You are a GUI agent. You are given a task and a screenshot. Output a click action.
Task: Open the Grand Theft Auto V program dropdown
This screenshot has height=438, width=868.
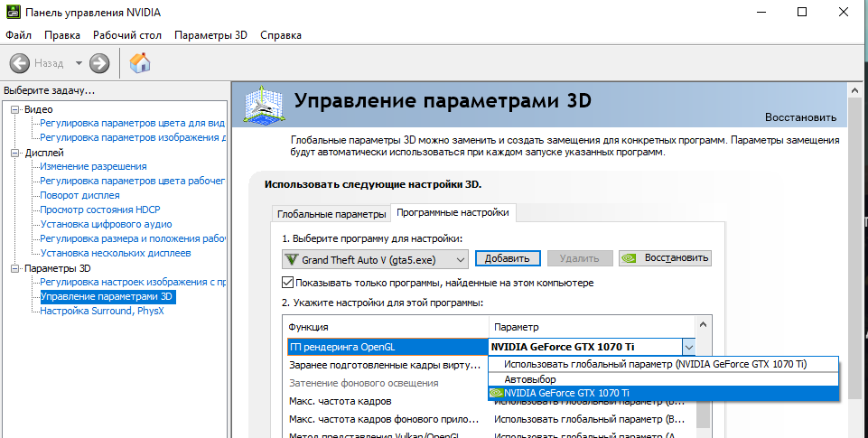click(376, 259)
